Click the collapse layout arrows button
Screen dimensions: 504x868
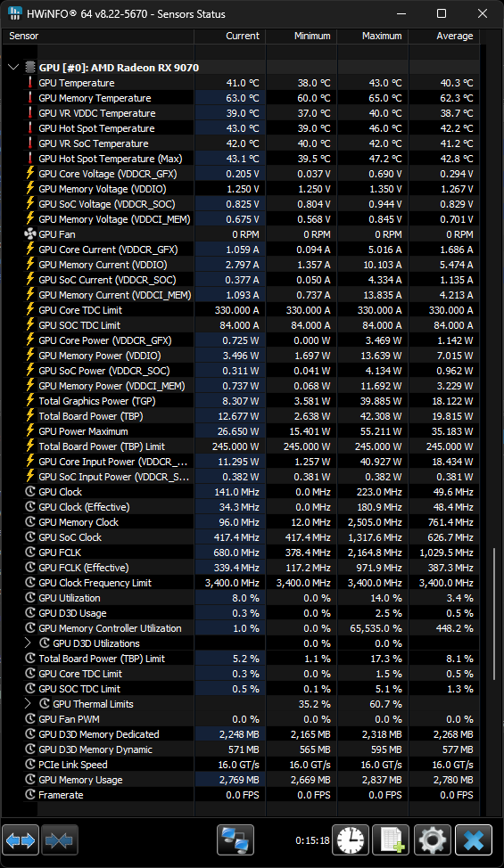coord(59,840)
